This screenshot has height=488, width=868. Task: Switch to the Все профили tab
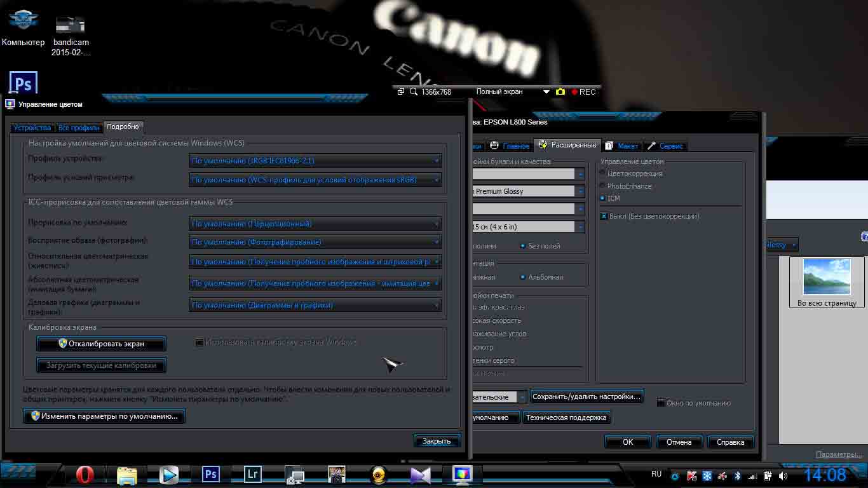pyautogui.click(x=79, y=128)
